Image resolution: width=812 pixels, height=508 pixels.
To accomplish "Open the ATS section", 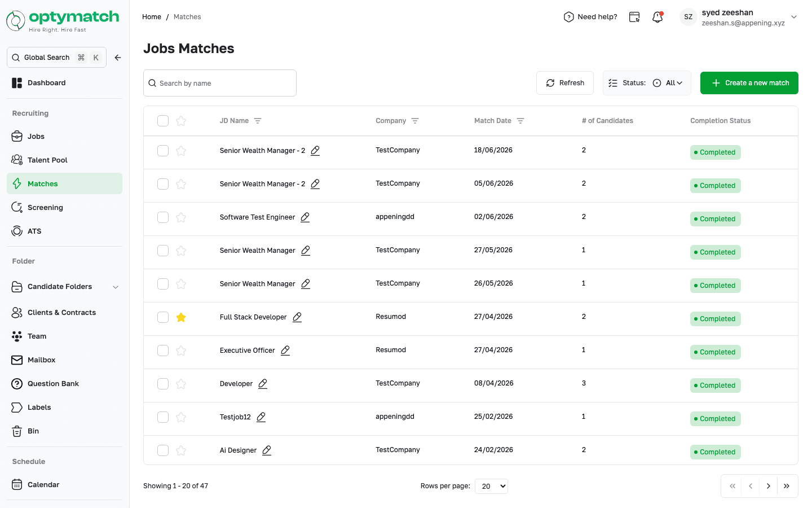I will point(64,231).
